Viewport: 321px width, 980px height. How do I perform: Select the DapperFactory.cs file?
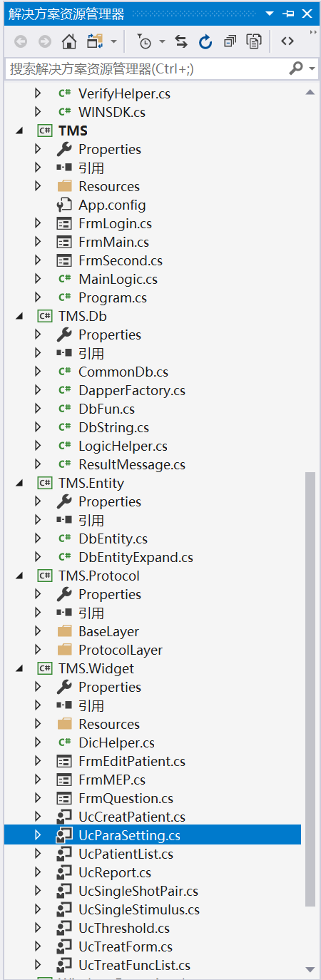[132, 390]
